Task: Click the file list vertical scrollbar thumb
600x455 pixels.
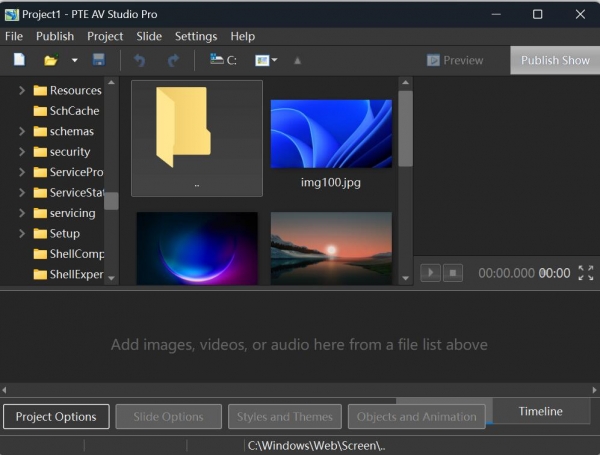Action: (406, 129)
